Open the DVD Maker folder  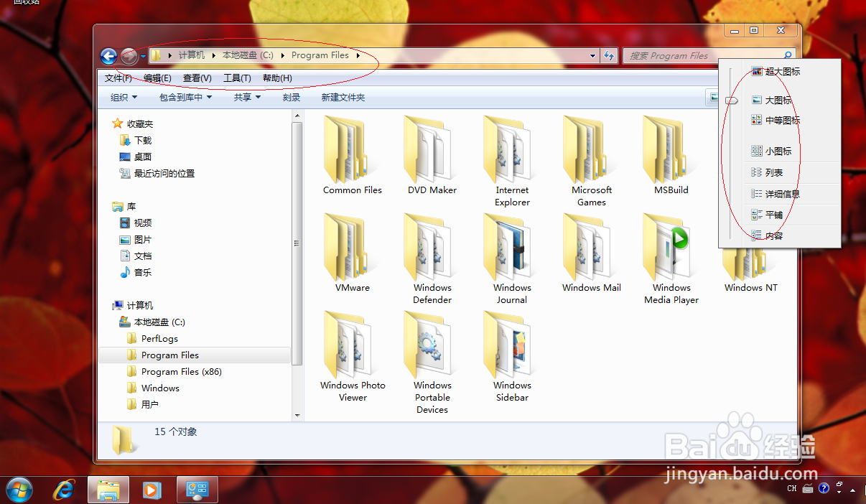[x=432, y=154]
